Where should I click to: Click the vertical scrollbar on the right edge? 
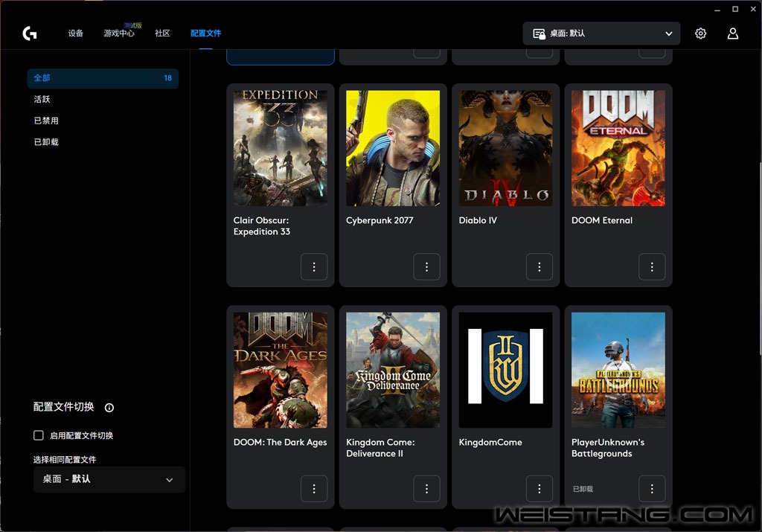tap(760, 258)
